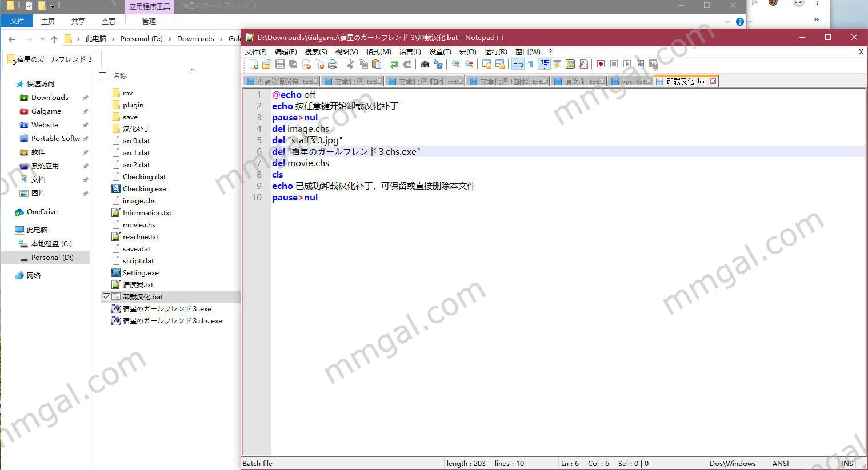868x470 pixels.
Task: Click the New file icon in Notepad++ toolbar
Action: coord(254,64)
